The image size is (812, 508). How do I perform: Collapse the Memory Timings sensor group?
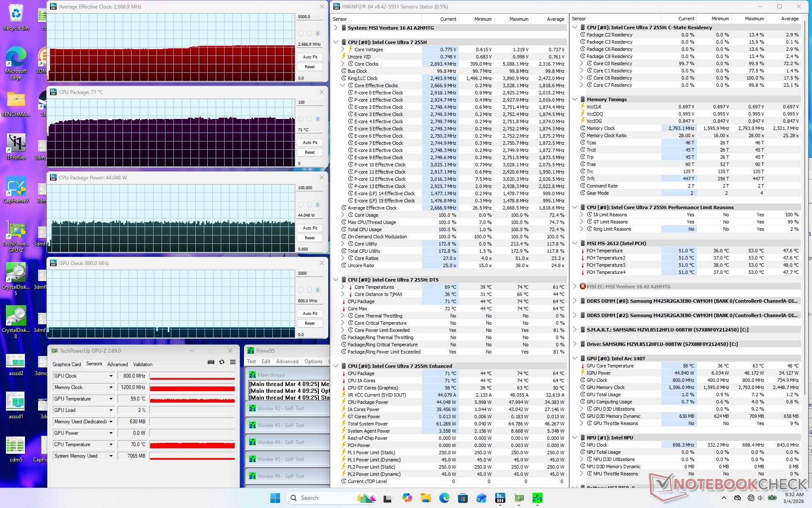[575, 99]
